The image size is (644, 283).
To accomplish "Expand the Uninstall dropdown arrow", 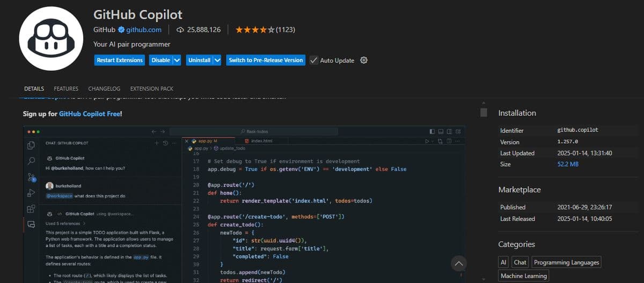I will click(217, 60).
